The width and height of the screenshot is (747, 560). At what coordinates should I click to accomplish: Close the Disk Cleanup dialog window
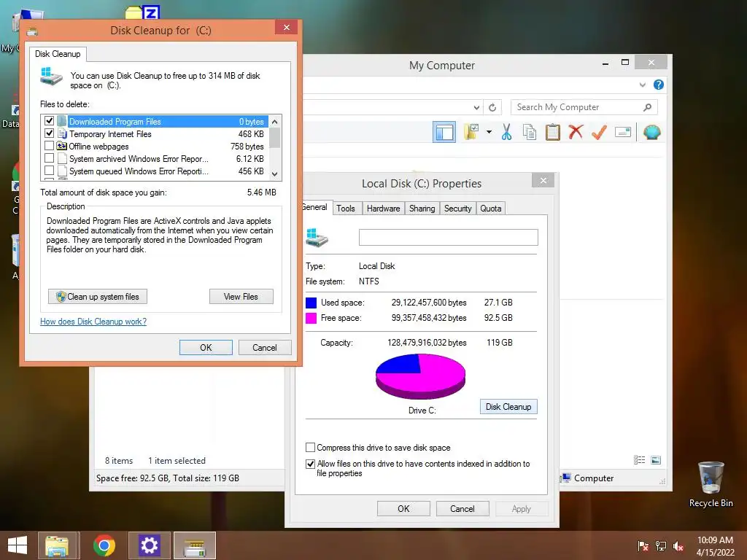(286, 27)
